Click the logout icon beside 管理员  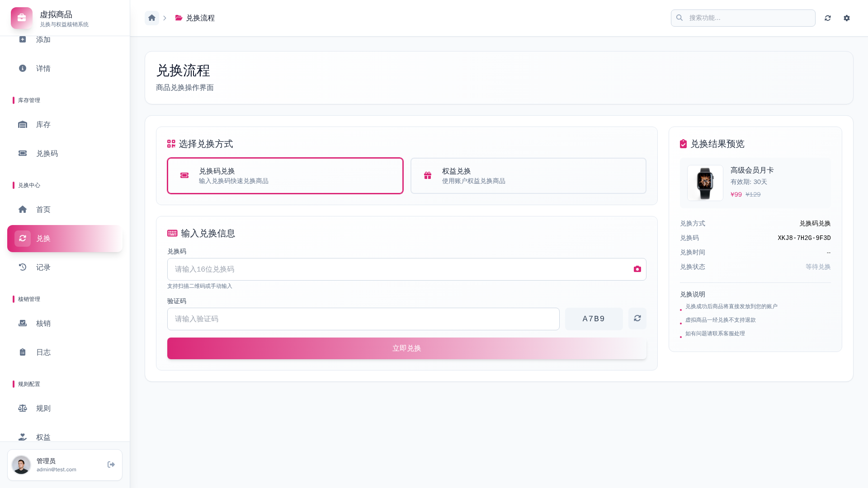click(x=111, y=465)
